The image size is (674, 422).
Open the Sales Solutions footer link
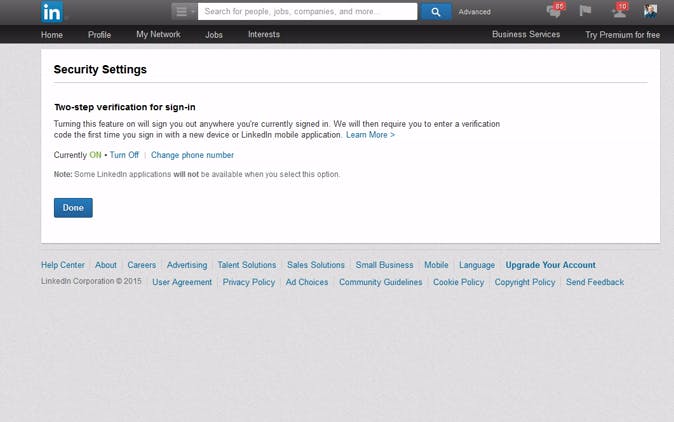tap(316, 265)
